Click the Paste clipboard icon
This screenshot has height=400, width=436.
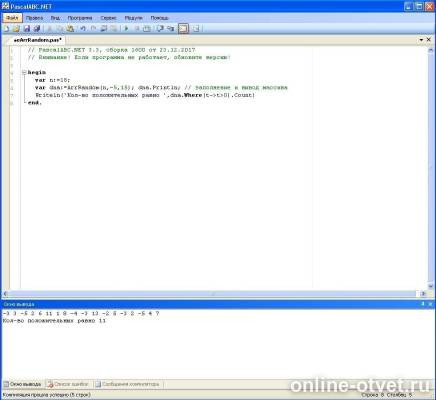tap(70, 29)
